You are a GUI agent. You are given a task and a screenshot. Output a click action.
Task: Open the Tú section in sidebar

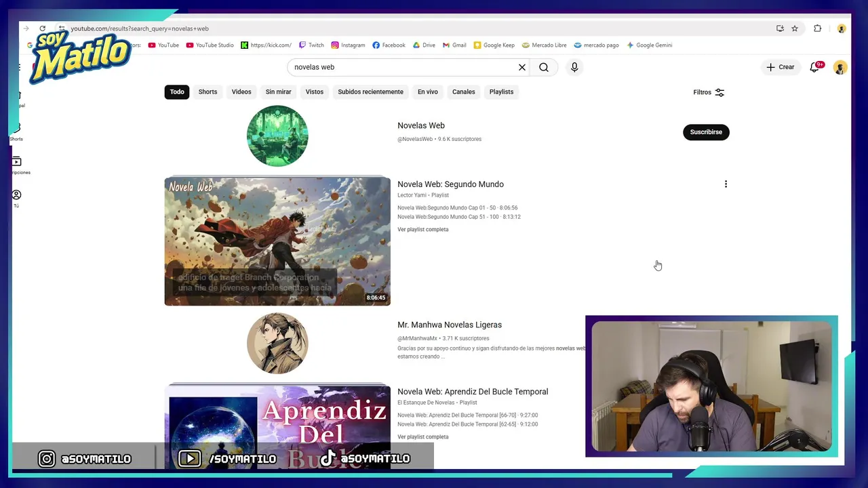coord(16,199)
